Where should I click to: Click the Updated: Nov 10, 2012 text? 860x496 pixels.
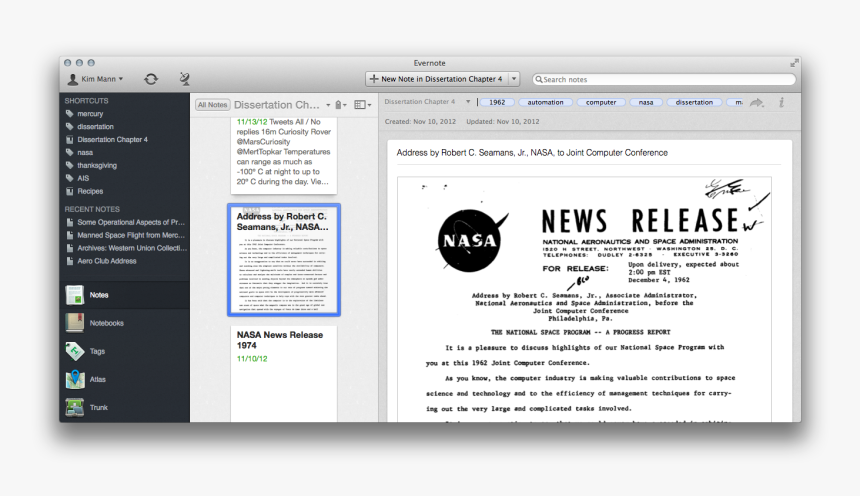pos(502,122)
